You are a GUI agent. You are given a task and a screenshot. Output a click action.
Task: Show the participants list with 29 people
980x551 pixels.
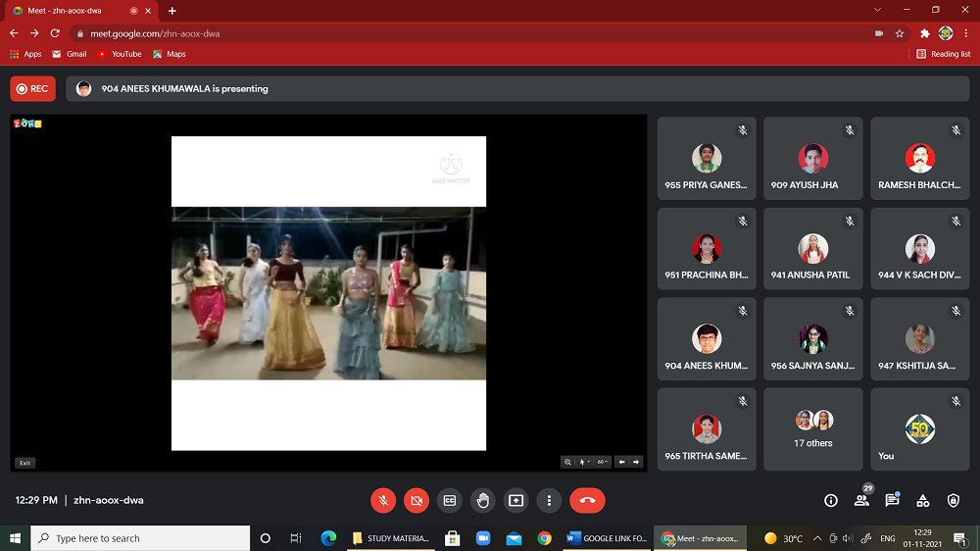pyautogui.click(x=861, y=501)
